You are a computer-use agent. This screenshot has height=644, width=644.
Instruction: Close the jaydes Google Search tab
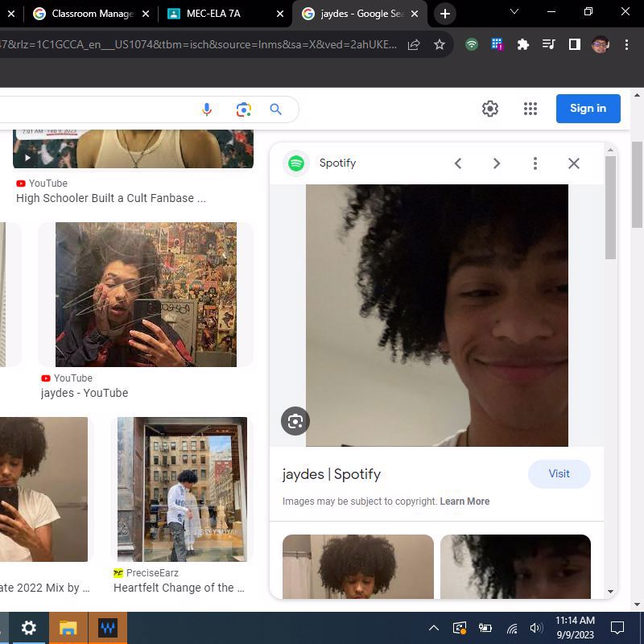coord(415,14)
